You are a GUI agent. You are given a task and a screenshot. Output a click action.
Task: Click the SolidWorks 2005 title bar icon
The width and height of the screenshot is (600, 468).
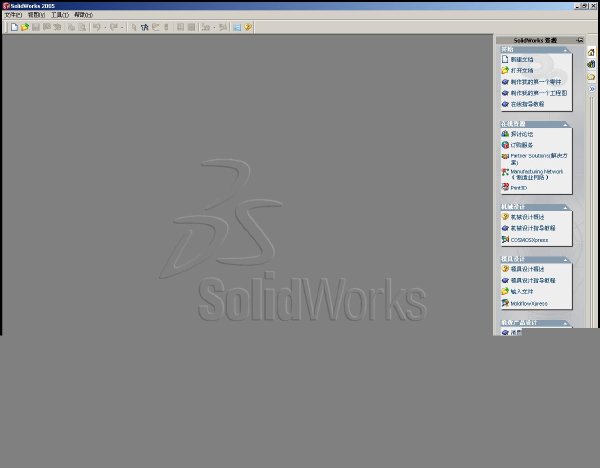pos(6,6)
